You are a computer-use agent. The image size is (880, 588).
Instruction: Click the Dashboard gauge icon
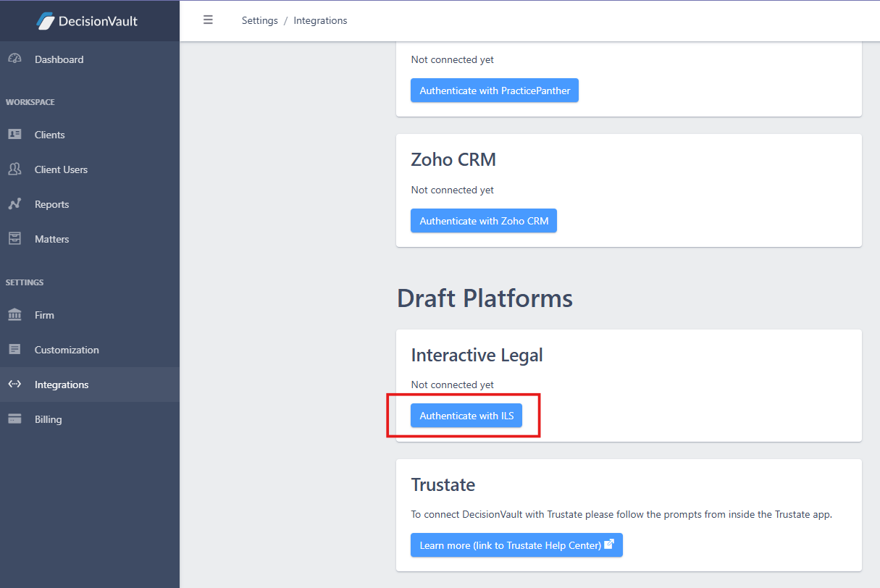coord(14,59)
